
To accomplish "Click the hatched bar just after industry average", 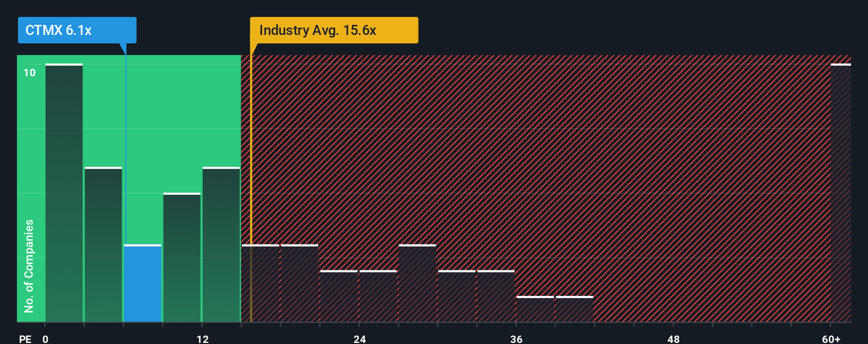I will click(260, 283).
